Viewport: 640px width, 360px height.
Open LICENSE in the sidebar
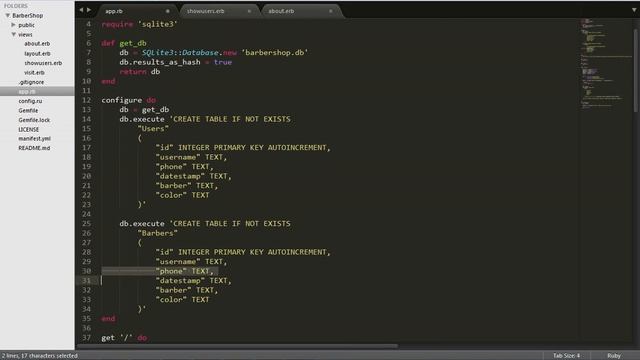click(x=29, y=129)
